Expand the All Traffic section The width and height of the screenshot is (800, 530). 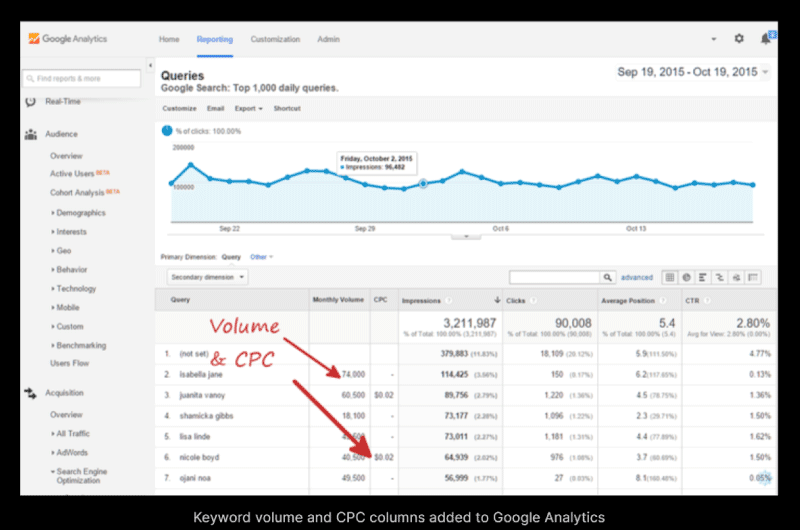(70, 434)
